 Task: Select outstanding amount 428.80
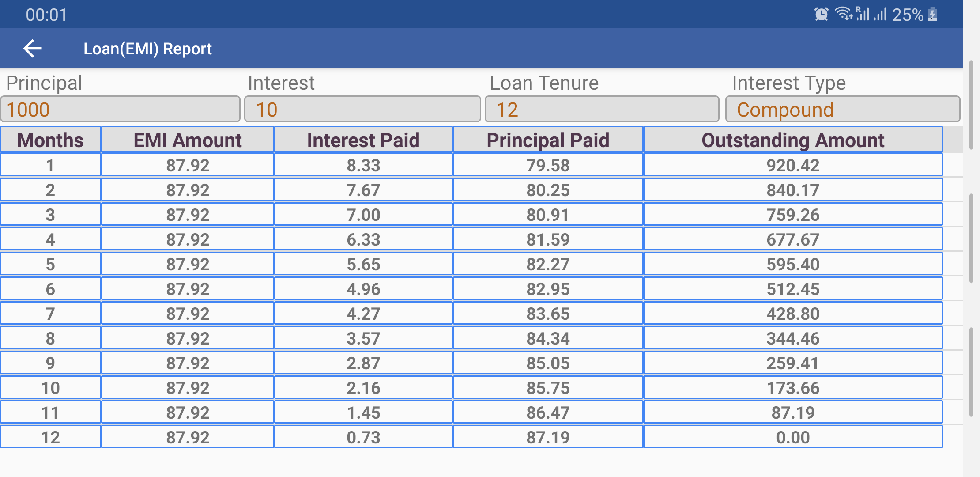point(793,314)
